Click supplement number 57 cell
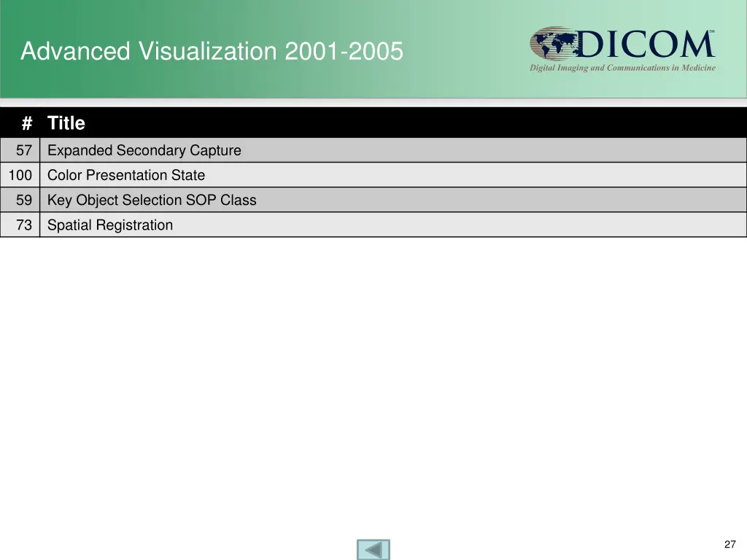This screenshot has height=560, width=747. pyautogui.click(x=24, y=151)
